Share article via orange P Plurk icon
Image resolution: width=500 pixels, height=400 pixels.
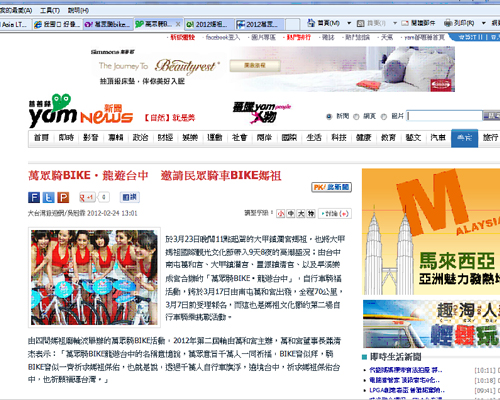pyautogui.click(x=63, y=197)
